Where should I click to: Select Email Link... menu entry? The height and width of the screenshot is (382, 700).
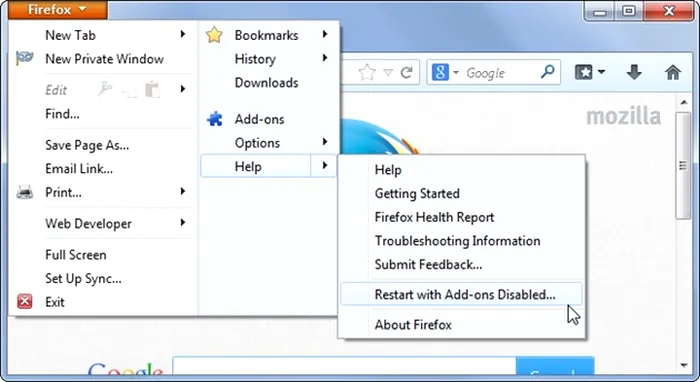pos(79,169)
